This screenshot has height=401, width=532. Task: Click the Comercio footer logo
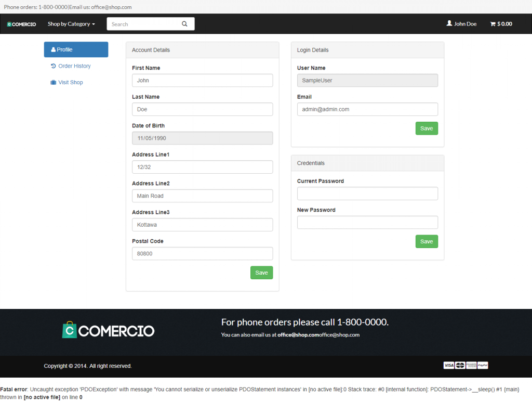(108, 330)
